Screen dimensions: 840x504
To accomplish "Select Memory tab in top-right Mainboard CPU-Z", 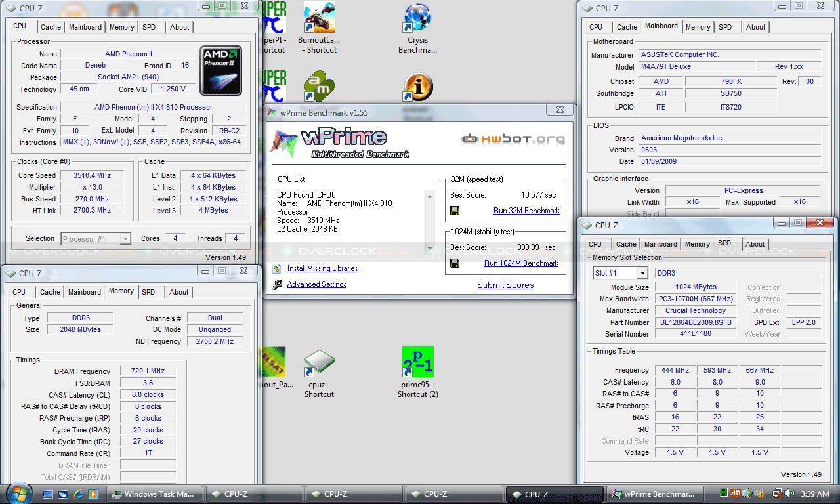I will (x=698, y=27).
